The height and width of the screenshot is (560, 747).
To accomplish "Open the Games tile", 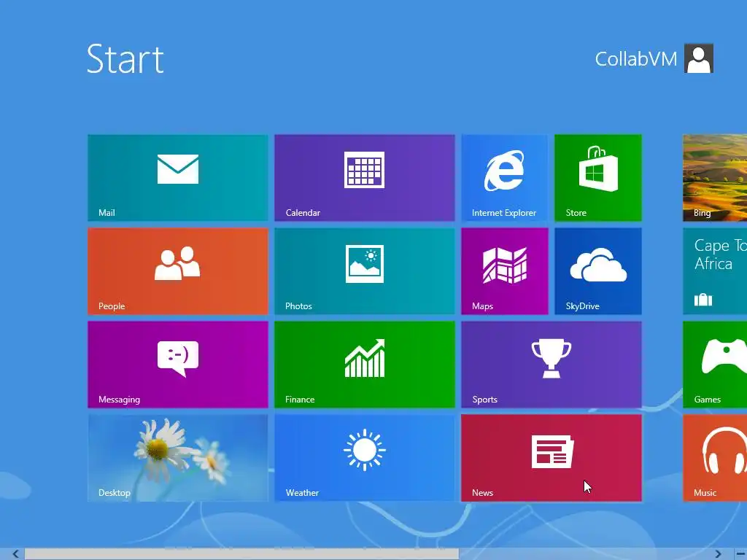I will click(715, 365).
